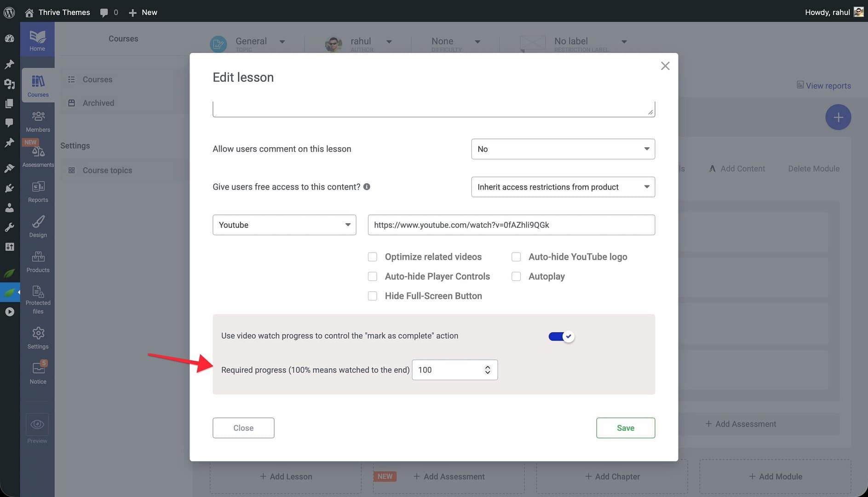868x497 pixels.
Task: Toggle video watch progress switch off
Action: [561, 336]
